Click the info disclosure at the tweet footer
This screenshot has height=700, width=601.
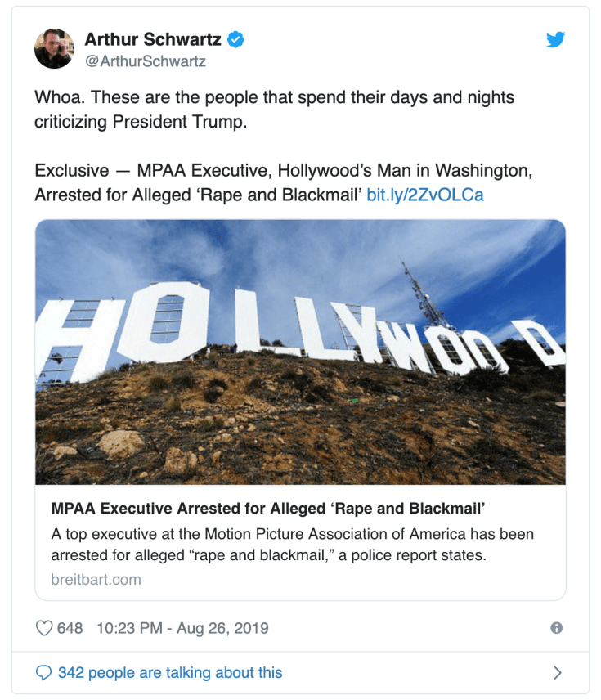click(x=558, y=627)
